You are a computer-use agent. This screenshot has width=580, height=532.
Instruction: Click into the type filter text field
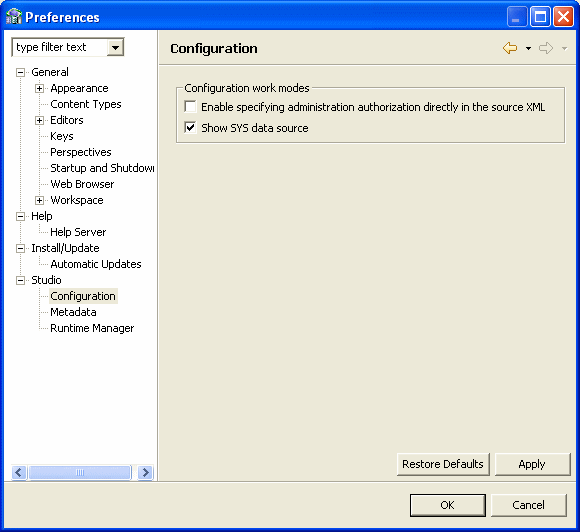[x=60, y=47]
